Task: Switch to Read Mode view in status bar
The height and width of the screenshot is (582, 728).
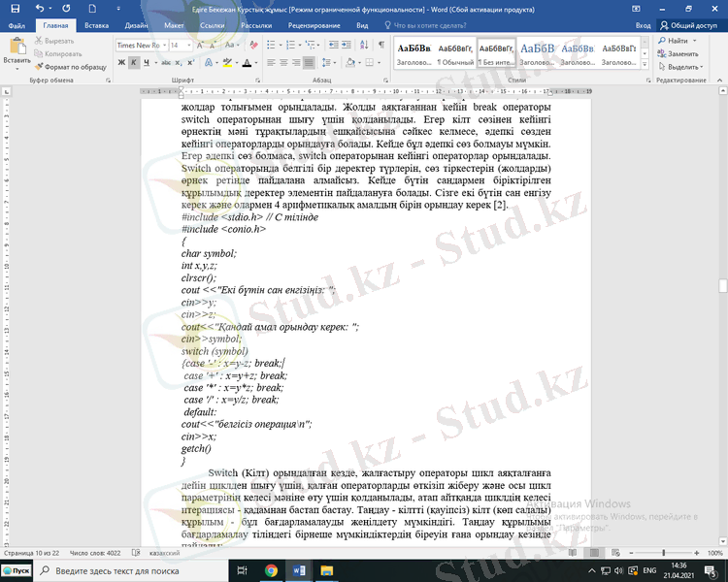Action: (x=573, y=553)
